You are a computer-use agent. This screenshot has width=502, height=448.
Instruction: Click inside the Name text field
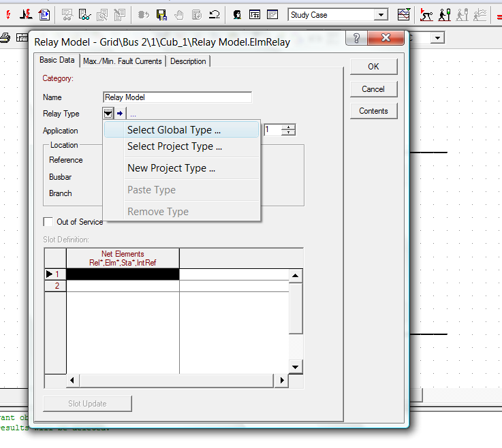(177, 97)
